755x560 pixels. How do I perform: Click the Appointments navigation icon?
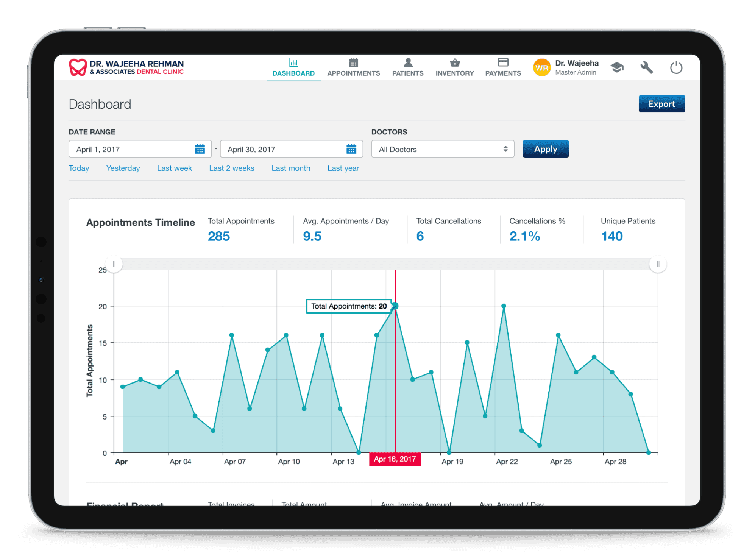(353, 64)
